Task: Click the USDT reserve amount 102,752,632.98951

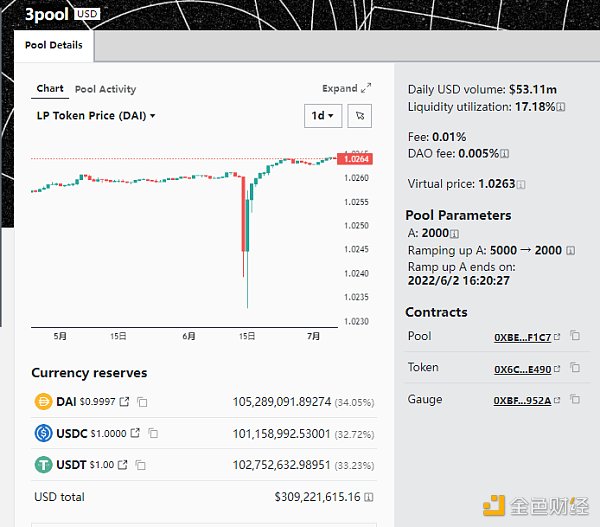Action: click(x=281, y=465)
